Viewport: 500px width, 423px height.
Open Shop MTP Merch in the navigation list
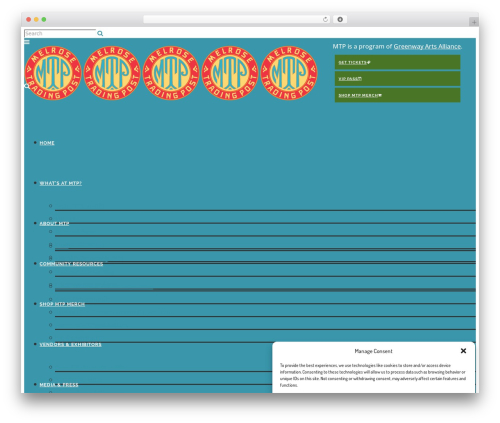coord(62,304)
